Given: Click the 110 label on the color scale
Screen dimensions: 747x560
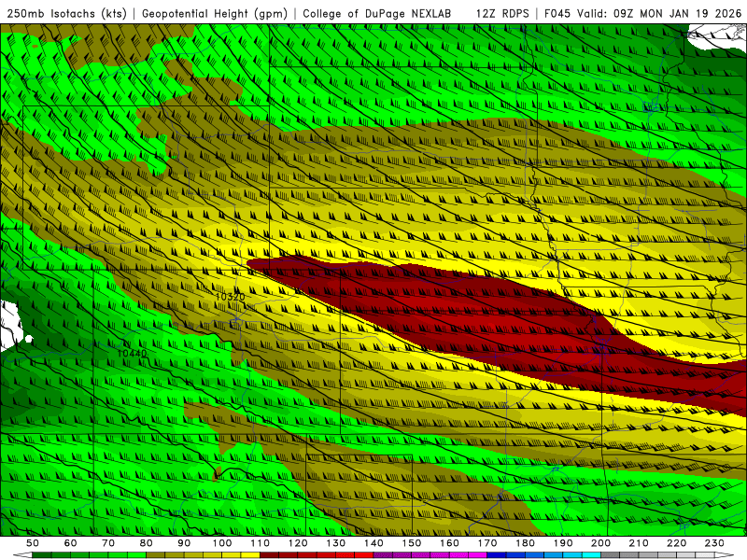Looking at the screenshot, I should click(260, 543).
